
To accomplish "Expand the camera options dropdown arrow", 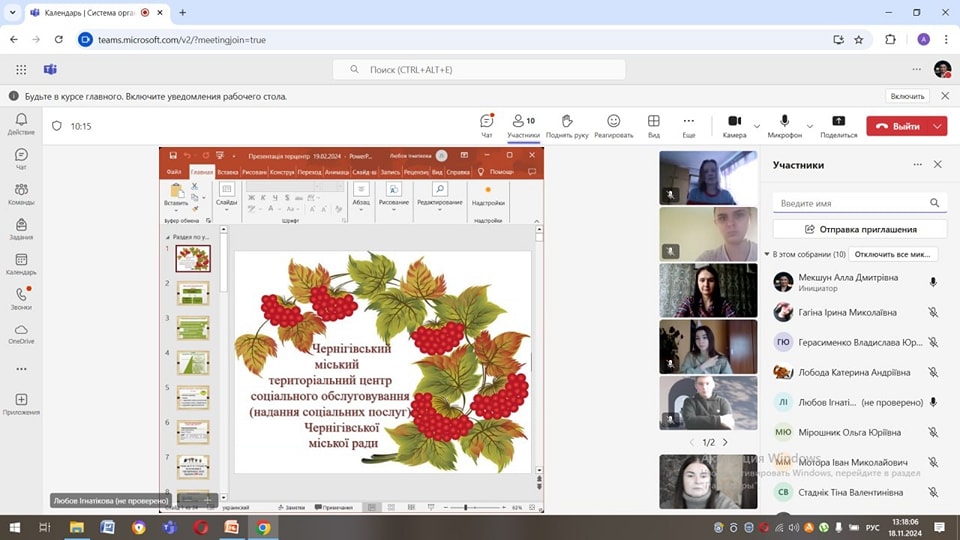I will click(757, 127).
